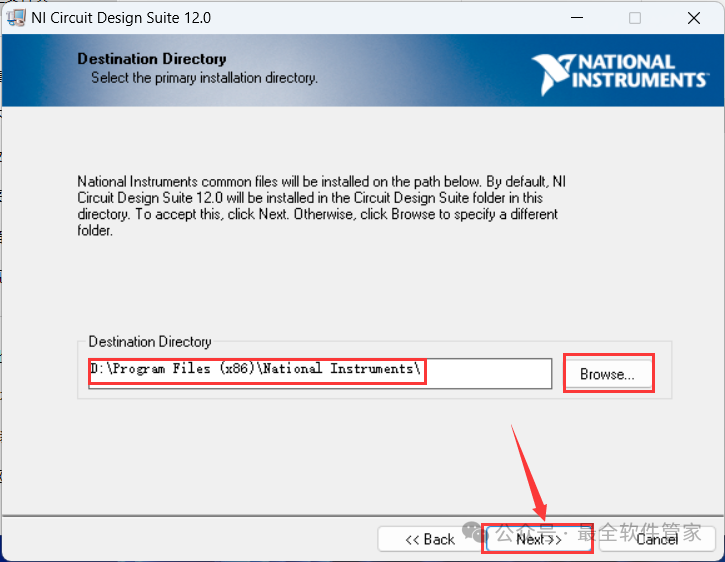Click the NATIONAL INSTRUMENTS logo text

click(x=639, y=72)
